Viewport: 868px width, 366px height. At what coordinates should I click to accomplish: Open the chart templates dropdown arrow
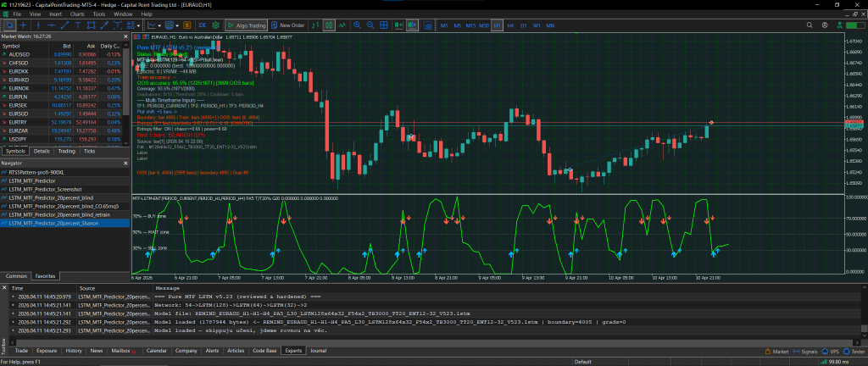[176, 25]
